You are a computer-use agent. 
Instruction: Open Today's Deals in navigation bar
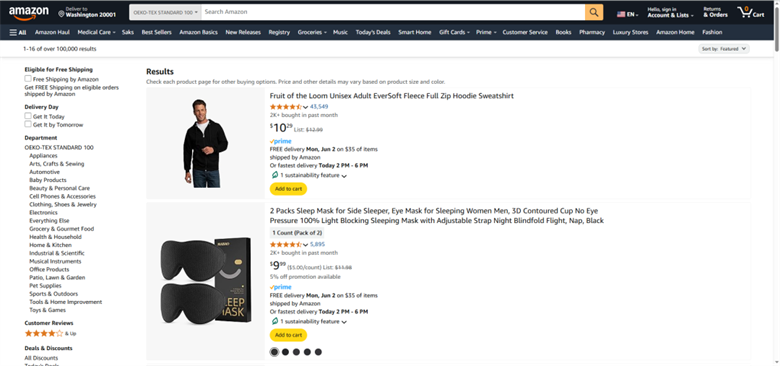click(373, 32)
